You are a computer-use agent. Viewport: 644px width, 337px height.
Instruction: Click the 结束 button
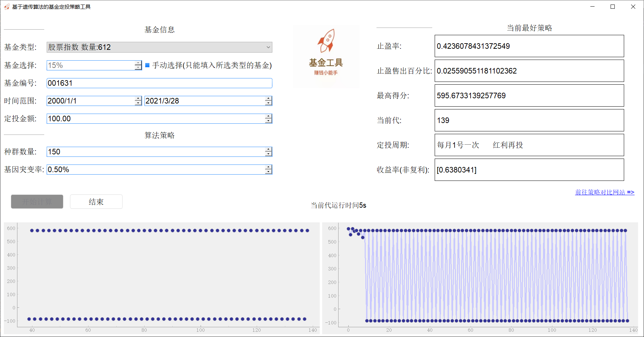tap(96, 201)
